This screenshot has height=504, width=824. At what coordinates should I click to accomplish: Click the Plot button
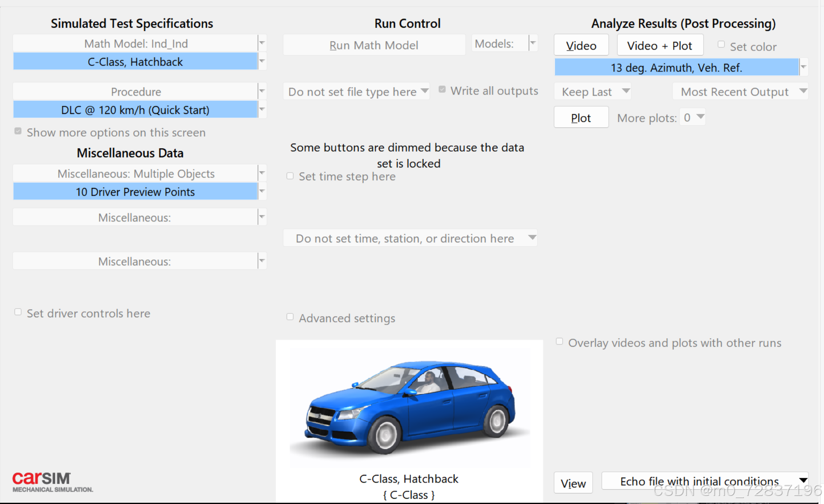click(x=581, y=118)
